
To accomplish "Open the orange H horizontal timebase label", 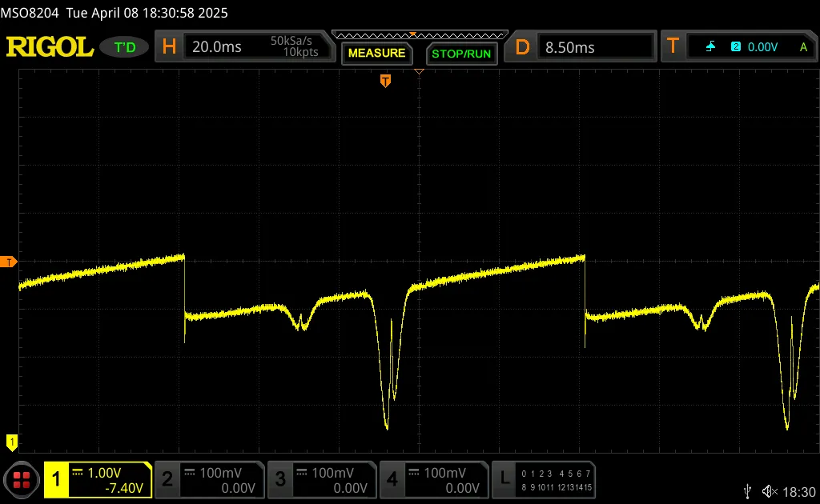I will (169, 47).
